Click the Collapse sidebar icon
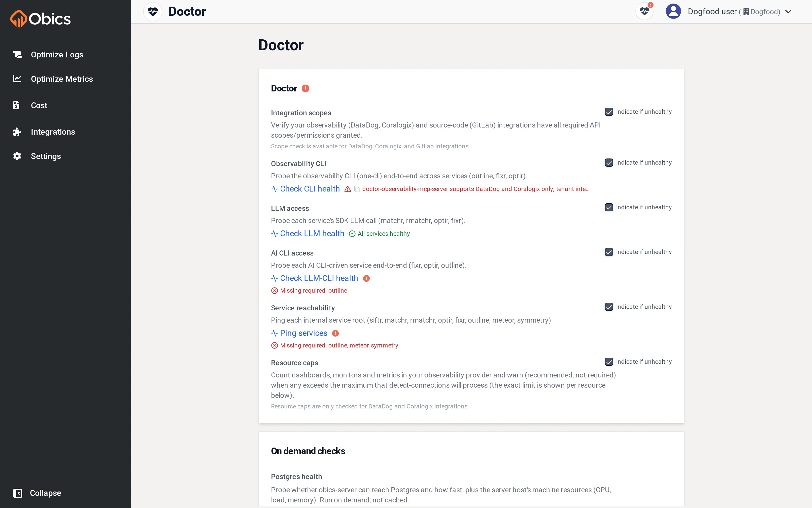Viewport: 812px width, 508px height. pos(18,493)
